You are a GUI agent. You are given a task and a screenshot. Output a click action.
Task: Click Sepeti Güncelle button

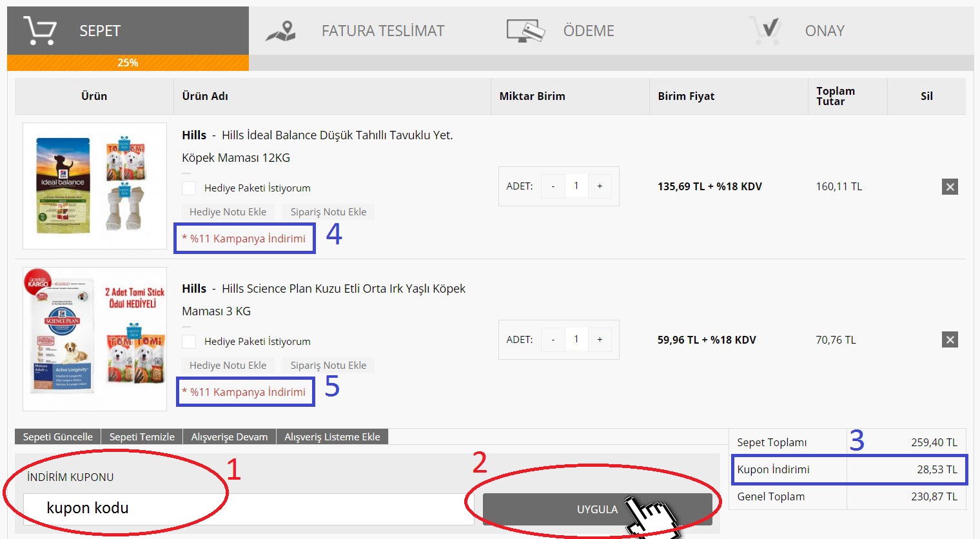click(x=58, y=437)
